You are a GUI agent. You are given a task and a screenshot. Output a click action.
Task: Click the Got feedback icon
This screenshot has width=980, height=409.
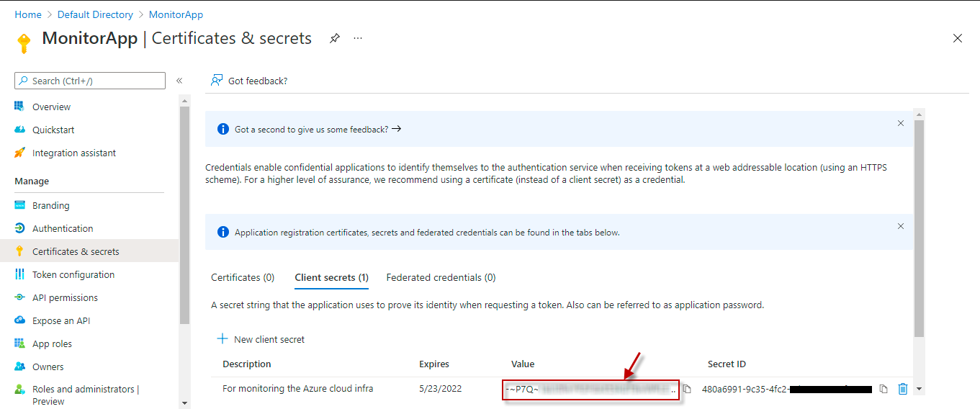click(x=216, y=81)
